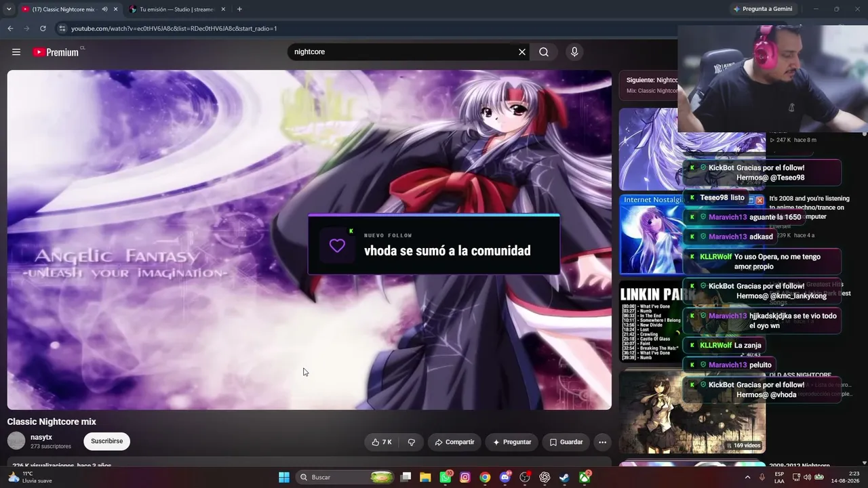
Task: Open the 169 videos nightcore playlist thumbnail
Action: (x=692, y=412)
